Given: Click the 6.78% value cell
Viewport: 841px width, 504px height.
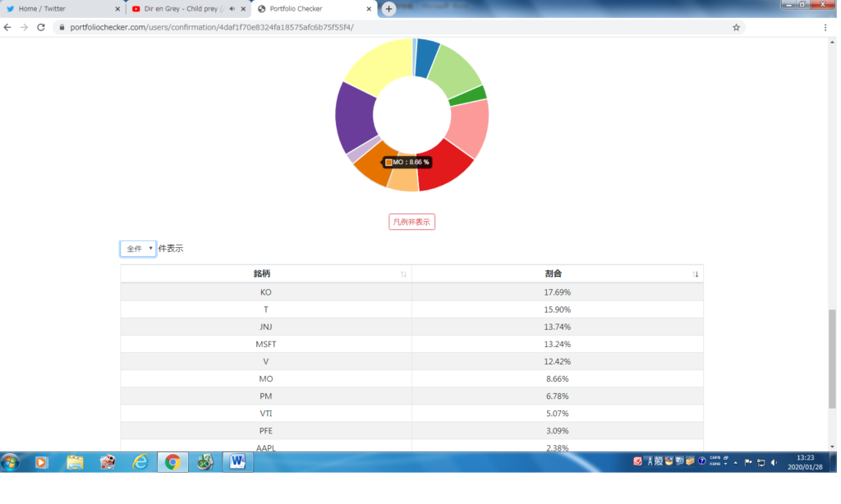Looking at the screenshot, I should click(558, 396).
